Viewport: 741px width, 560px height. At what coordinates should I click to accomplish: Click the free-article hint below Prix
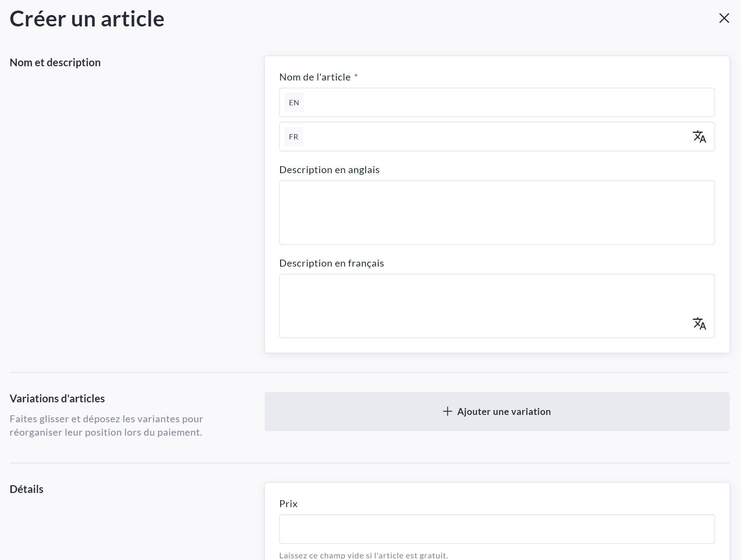[363, 555]
